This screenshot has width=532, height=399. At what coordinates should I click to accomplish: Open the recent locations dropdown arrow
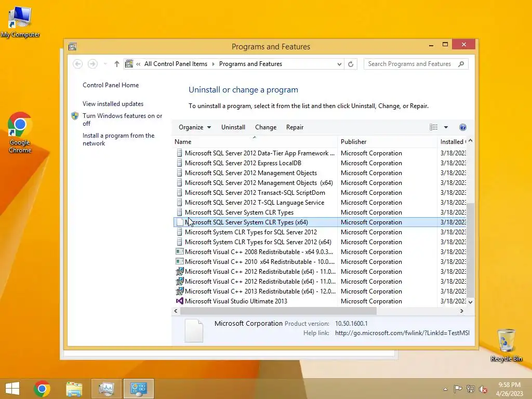click(105, 64)
